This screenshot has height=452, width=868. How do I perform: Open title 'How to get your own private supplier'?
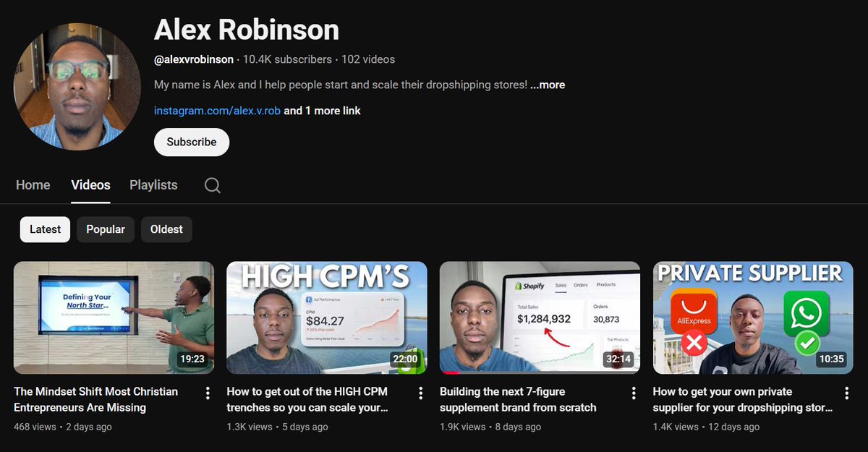(742, 399)
